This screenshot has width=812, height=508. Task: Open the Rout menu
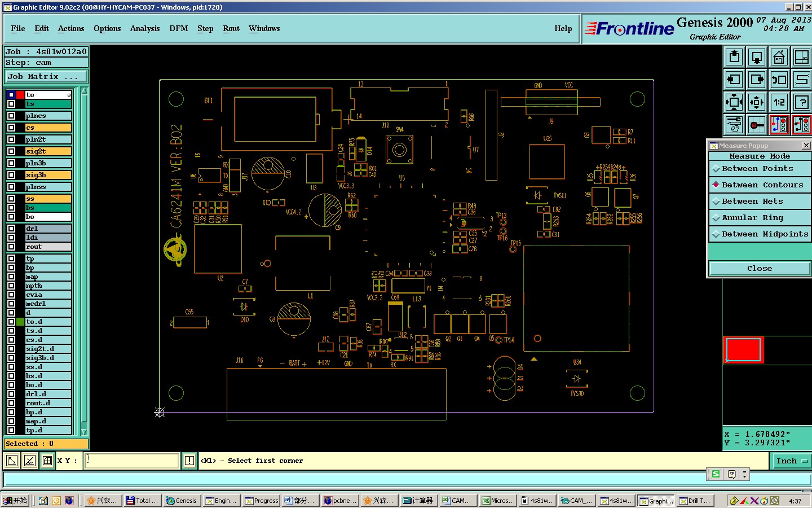[231, 28]
